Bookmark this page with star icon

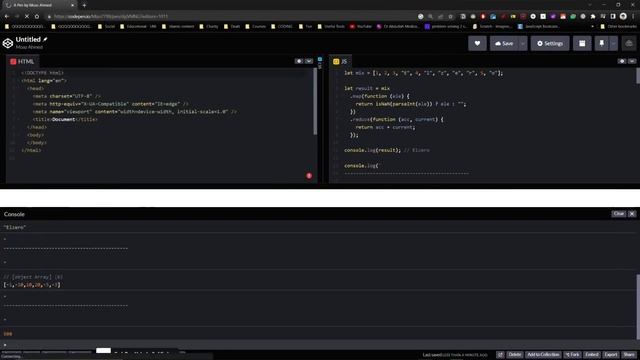pos(451,16)
